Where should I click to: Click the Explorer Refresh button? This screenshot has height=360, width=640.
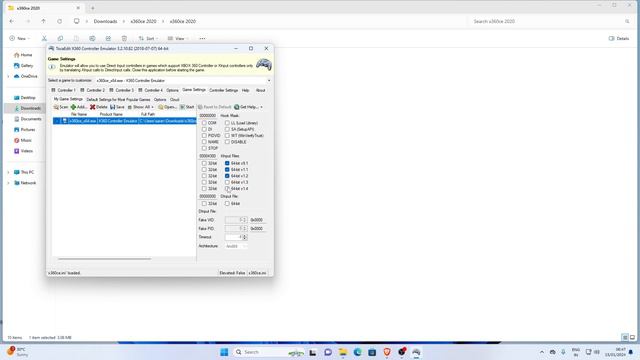[x=60, y=21]
